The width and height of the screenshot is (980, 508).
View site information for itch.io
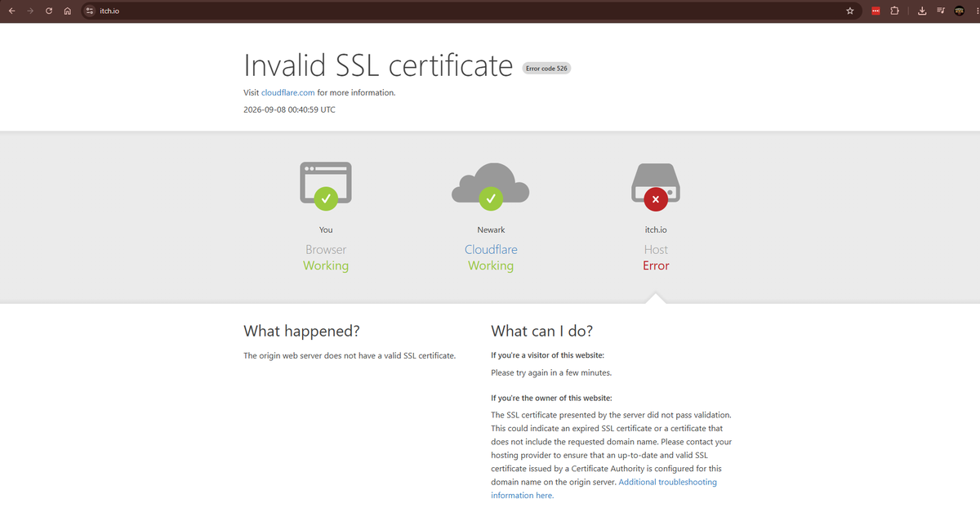coord(90,11)
